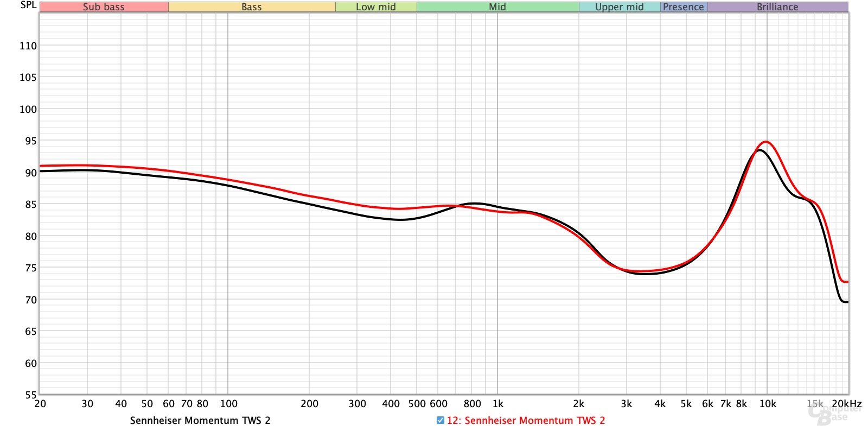Click the 85 value on SPL axis

(31, 204)
